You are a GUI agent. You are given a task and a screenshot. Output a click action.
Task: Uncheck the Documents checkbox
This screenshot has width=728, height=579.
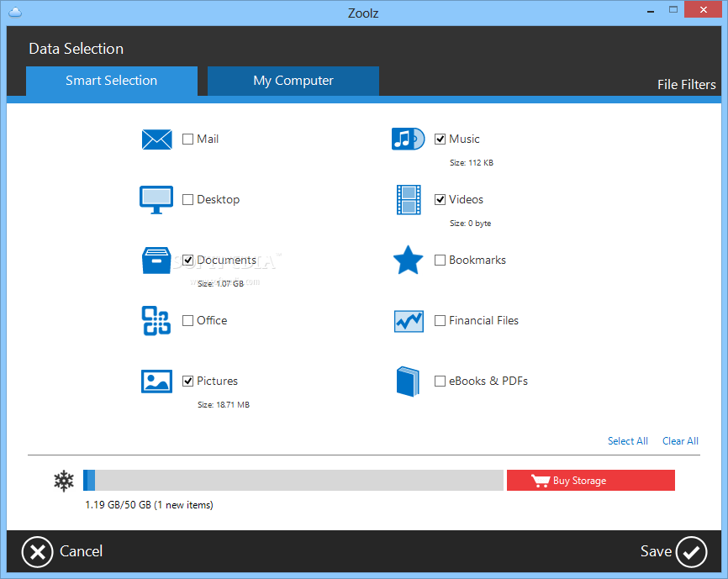tap(187, 261)
